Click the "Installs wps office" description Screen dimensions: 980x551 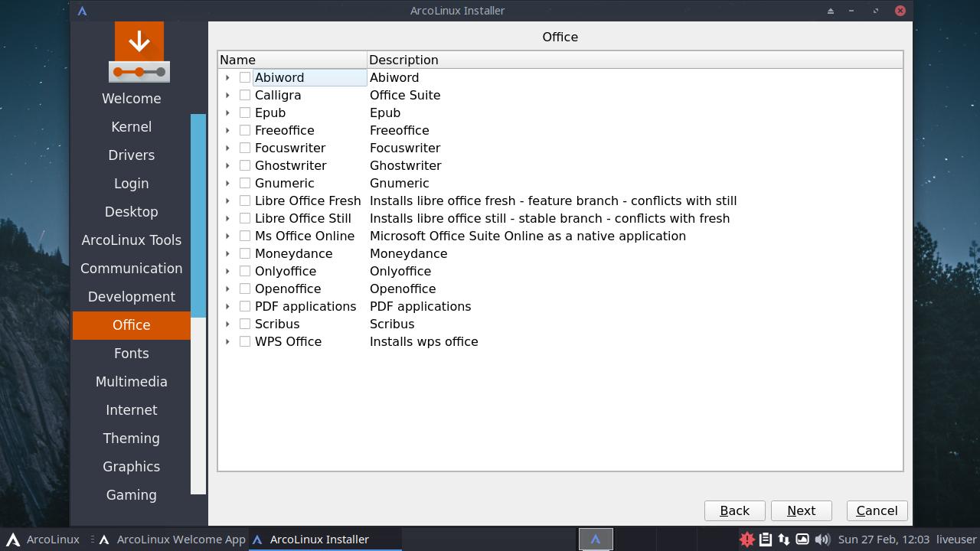pyautogui.click(x=424, y=341)
